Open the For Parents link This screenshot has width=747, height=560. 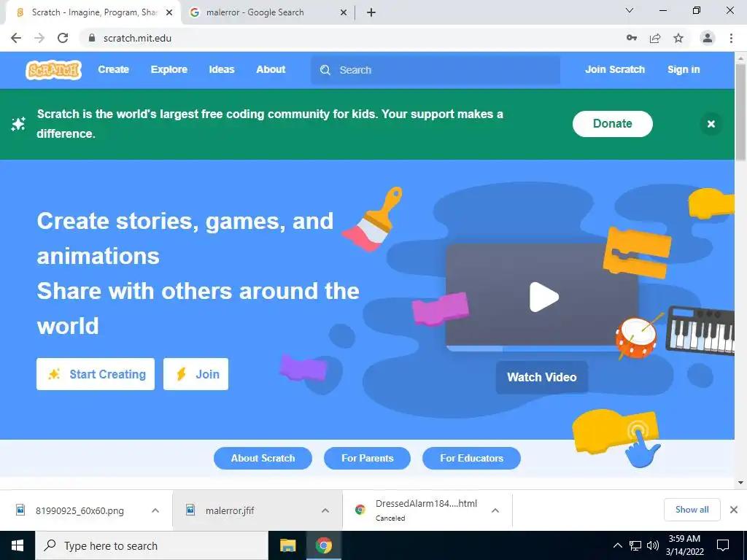click(367, 458)
